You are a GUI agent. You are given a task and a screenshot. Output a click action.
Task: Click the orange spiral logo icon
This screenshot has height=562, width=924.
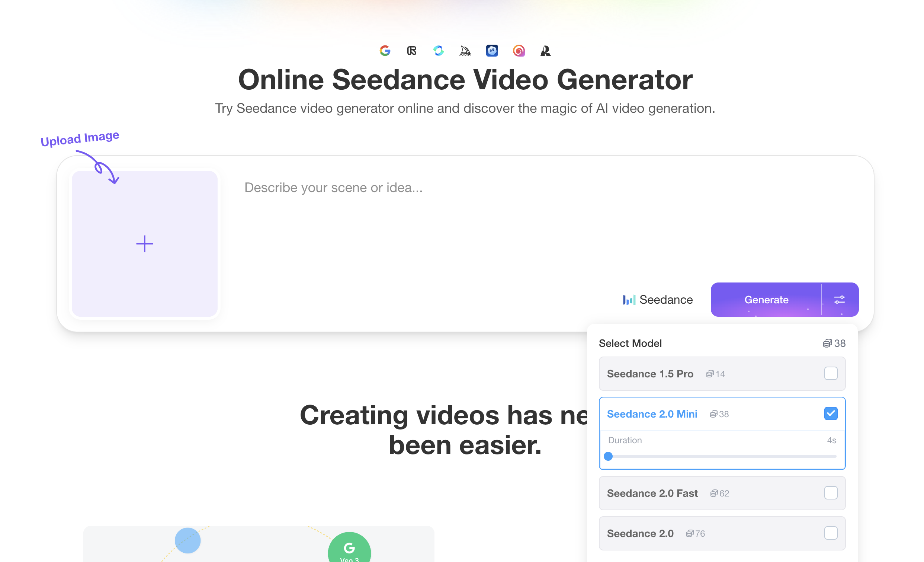click(519, 51)
